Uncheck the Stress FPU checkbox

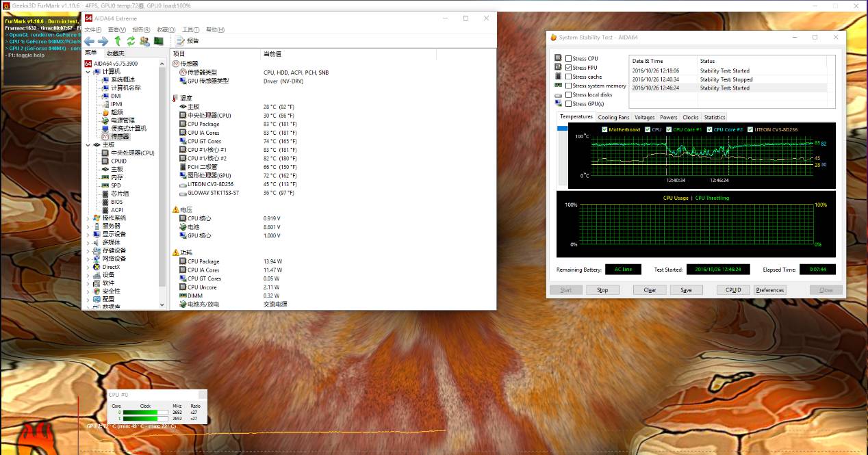pyautogui.click(x=568, y=68)
